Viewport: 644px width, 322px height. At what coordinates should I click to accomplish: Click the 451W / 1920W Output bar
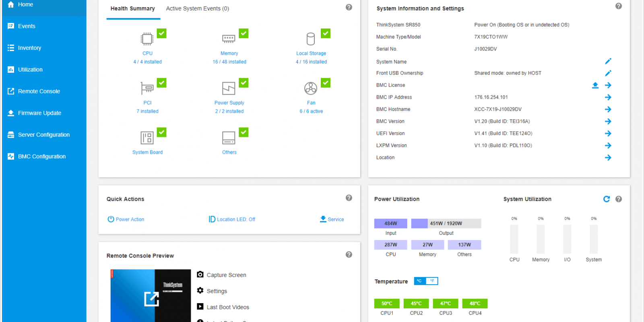pyautogui.click(x=446, y=223)
